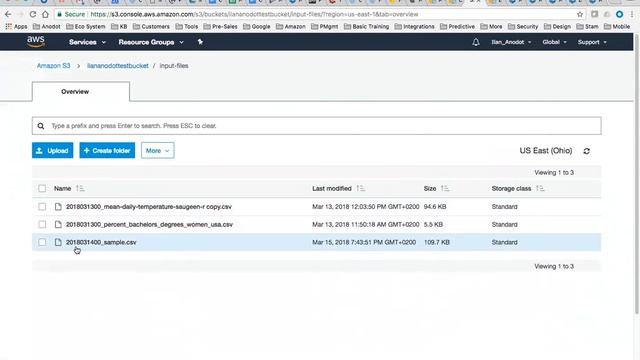The height and width of the screenshot is (360, 640).
Task: Open the Predictive bookmarks folder
Action: click(x=457, y=27)
